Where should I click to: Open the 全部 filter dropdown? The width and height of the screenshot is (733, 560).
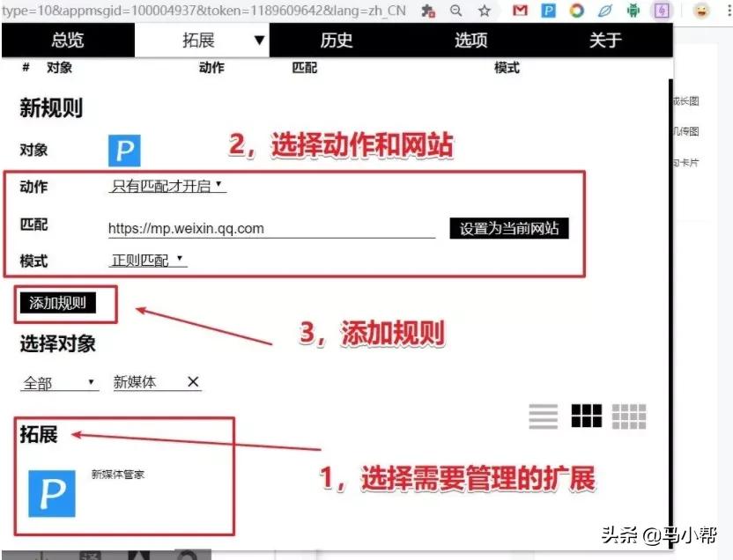point(59,383)
